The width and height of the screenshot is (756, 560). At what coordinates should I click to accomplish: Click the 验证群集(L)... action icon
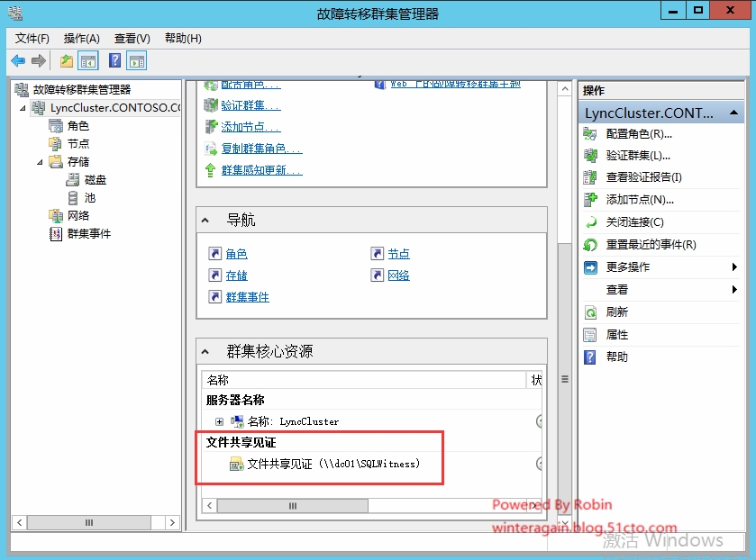(590, 155)
